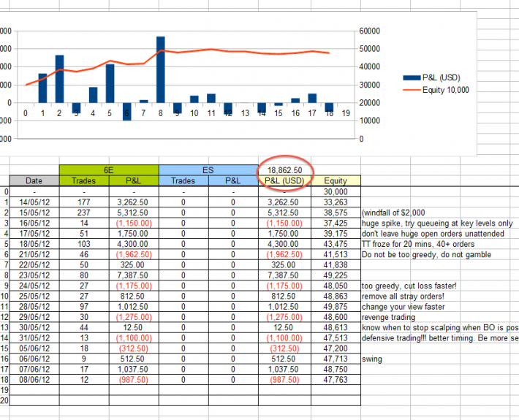Screen dimensions: 519x420
Task: Select the date cell 14/05/12
Action: tap(34, 202)
